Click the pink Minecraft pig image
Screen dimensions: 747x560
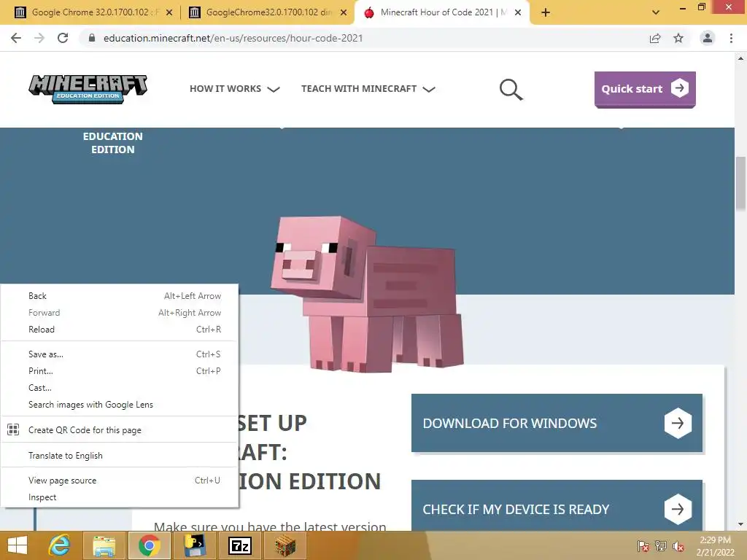(368, 294)
